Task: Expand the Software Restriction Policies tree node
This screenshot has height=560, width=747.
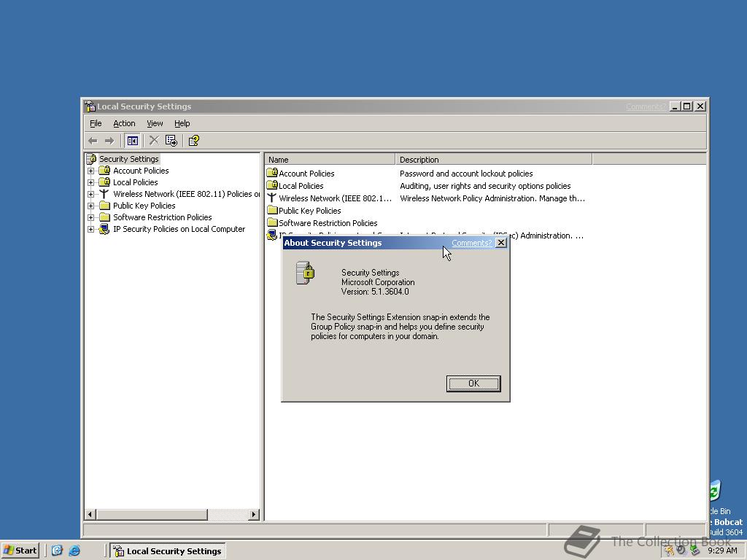Action: point(90,217)
